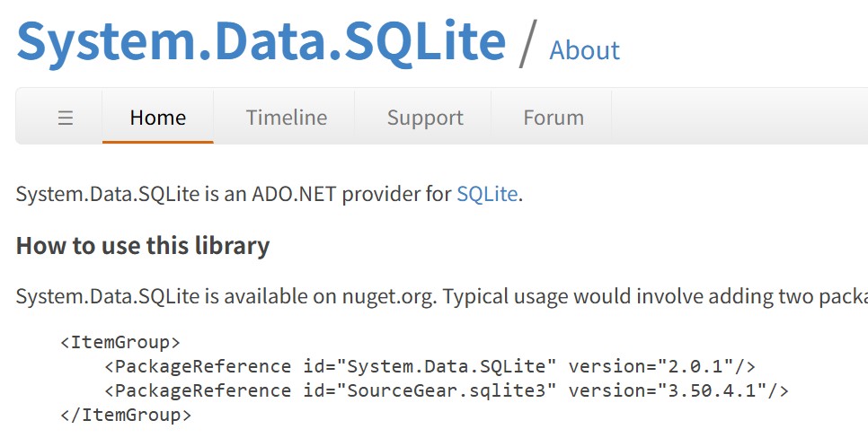This screenshot has height=438, width=868.
Task: Click the SourceGear.sqlite3 PackageReference code line
Action: pyautogui.click(x=446, y=390)
